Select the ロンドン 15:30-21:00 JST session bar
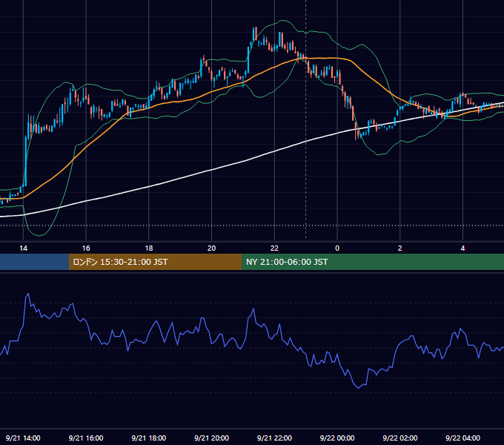Viewport: 504px width, 445px height. pos(155,262)
